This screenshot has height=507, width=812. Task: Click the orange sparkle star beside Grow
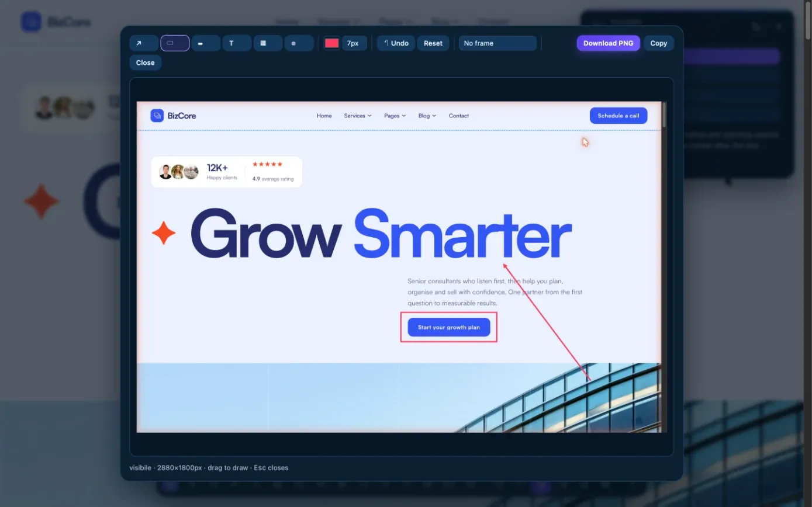(164, 232)
